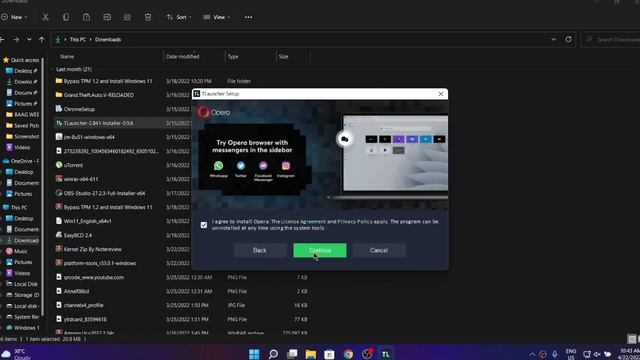Click the green Continue button

click(320, 250)
